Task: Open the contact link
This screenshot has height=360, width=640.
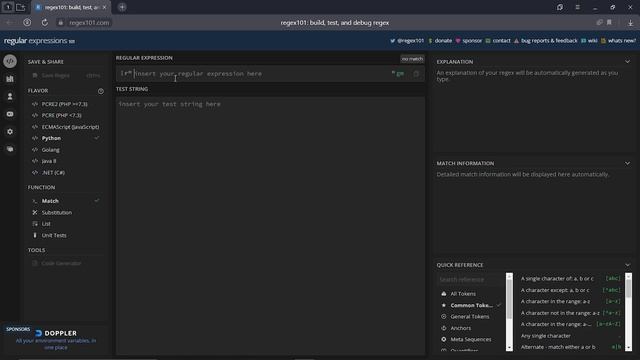Action: coord(498,41)
